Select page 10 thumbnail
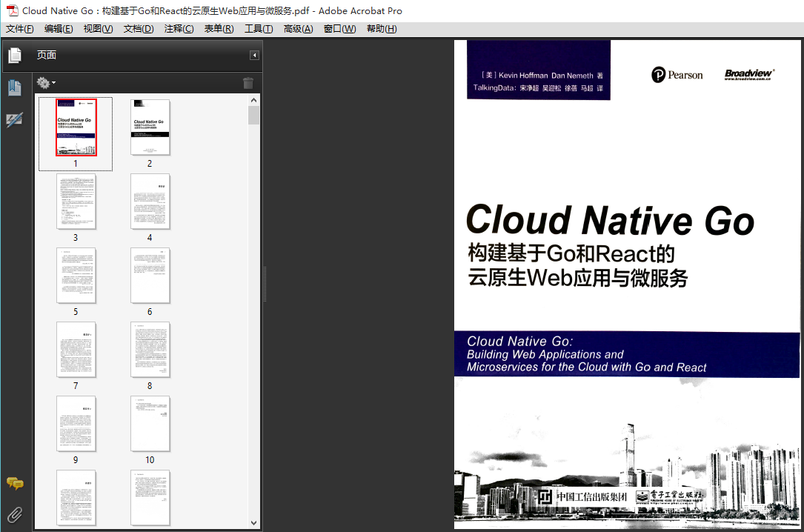This screenshot has width=804, height=532. (150, 424)
